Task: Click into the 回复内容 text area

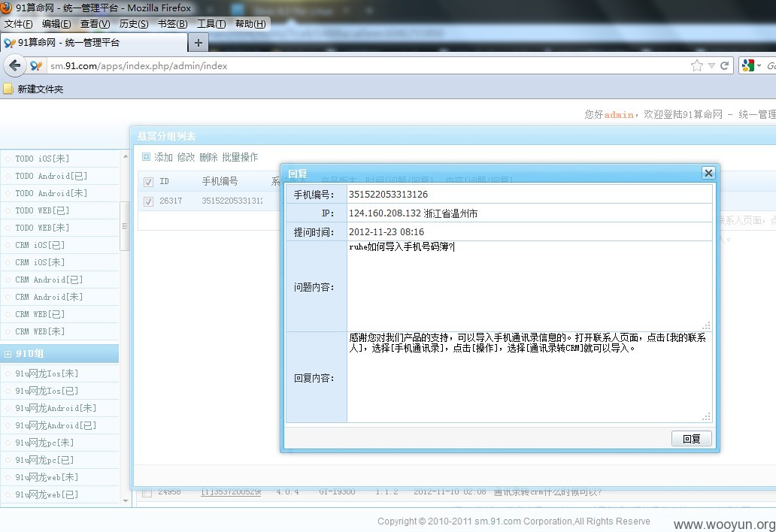Action: tap(529, 377)
